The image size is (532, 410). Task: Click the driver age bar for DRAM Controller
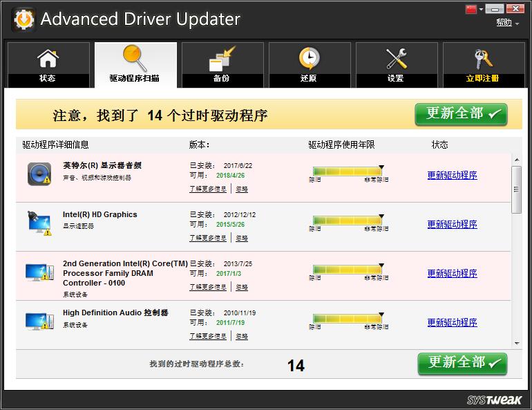tap(348, 270)
